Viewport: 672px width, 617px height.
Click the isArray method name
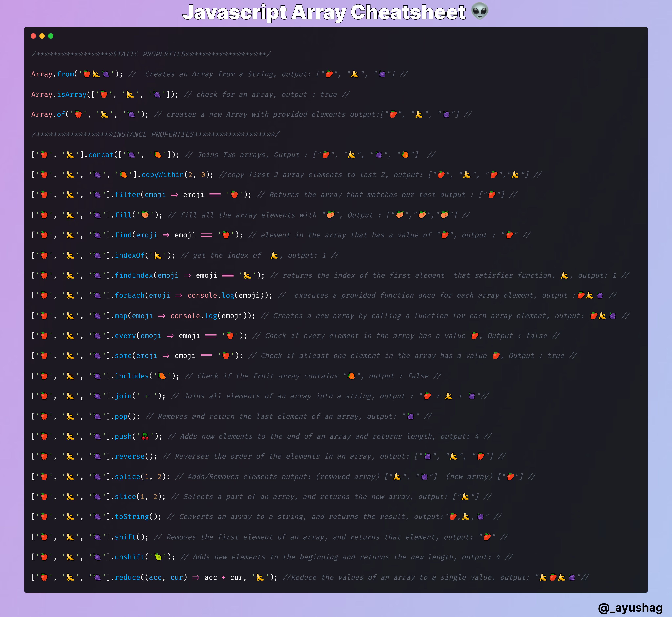72,94
